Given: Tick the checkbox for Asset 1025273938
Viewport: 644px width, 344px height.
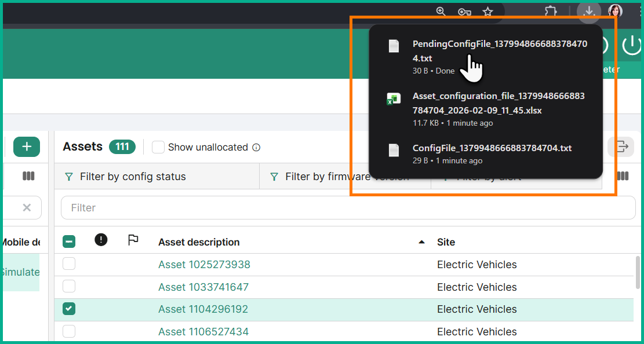Looking at the screenshot, I should [x=69, y=264].
